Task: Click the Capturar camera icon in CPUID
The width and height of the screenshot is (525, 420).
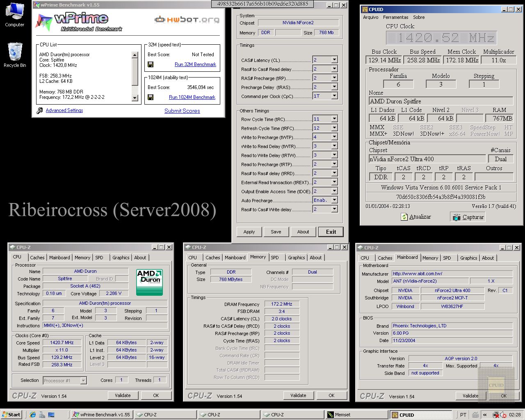Action: 457,217
